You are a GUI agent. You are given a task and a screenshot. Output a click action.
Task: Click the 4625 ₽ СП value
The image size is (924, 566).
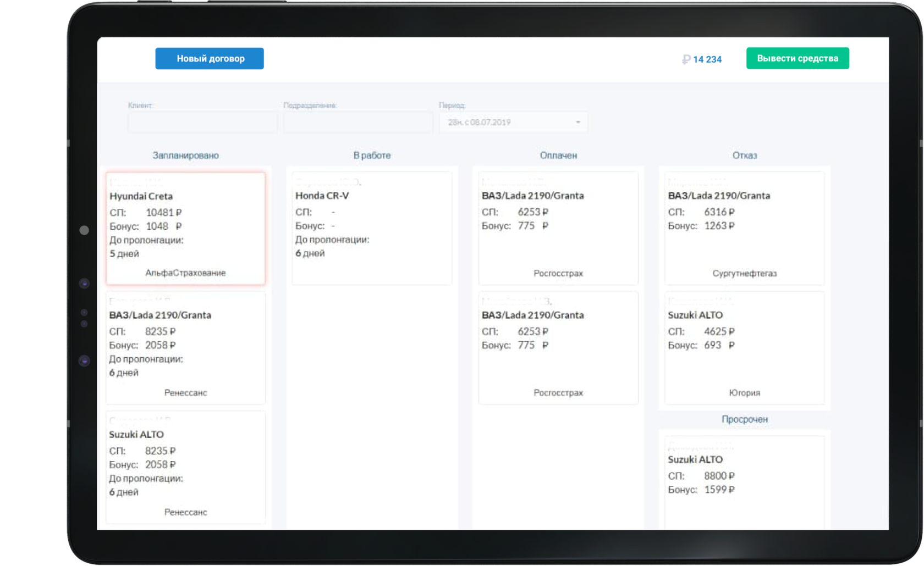tap(719, 331)
